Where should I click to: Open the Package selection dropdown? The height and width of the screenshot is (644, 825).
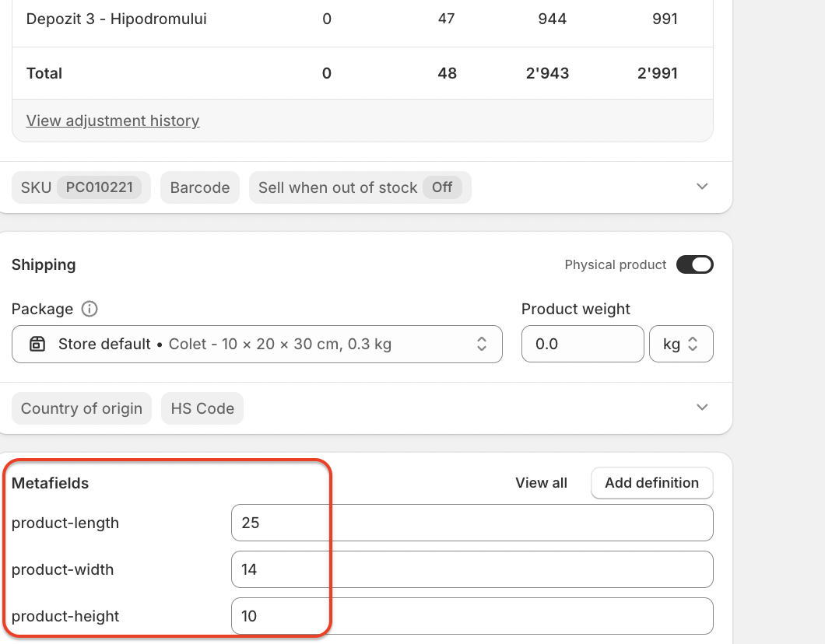(x=257, y=344)
